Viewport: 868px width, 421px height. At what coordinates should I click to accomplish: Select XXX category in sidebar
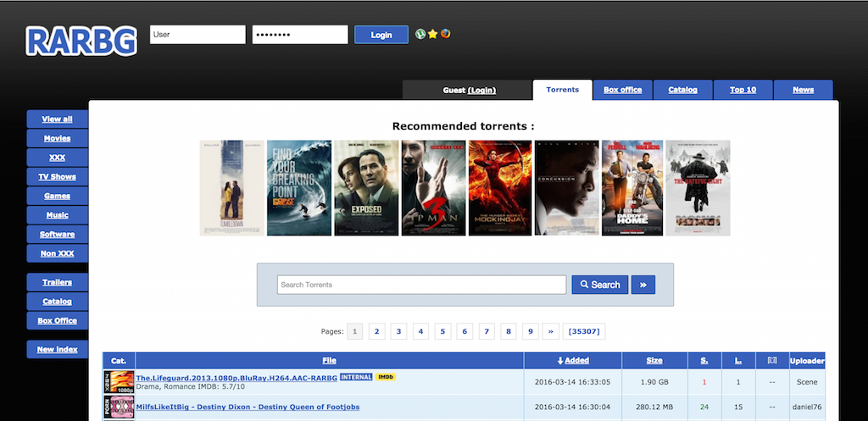pos(57,157)
